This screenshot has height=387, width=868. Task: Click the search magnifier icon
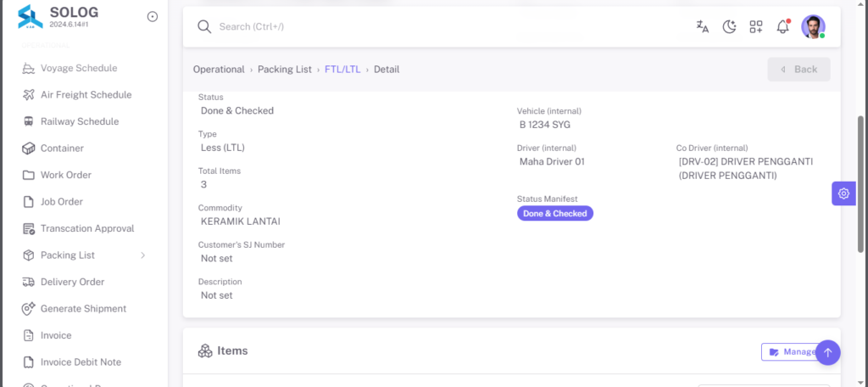204,26
